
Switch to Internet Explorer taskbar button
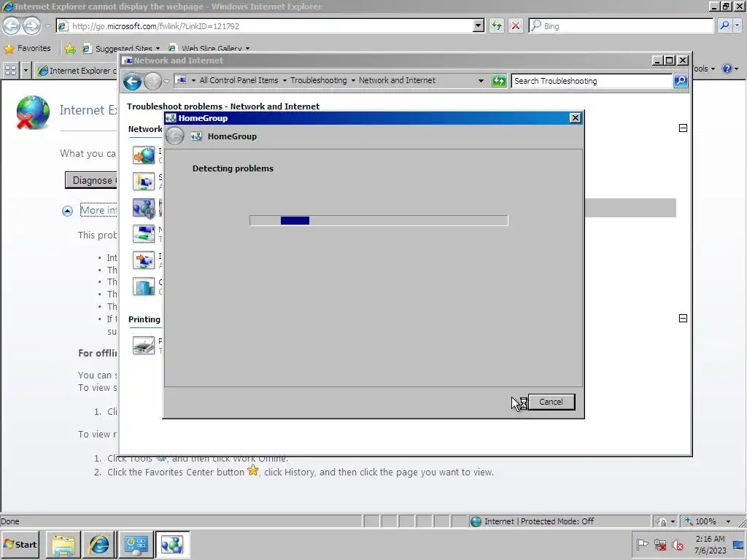click(99, 545)
